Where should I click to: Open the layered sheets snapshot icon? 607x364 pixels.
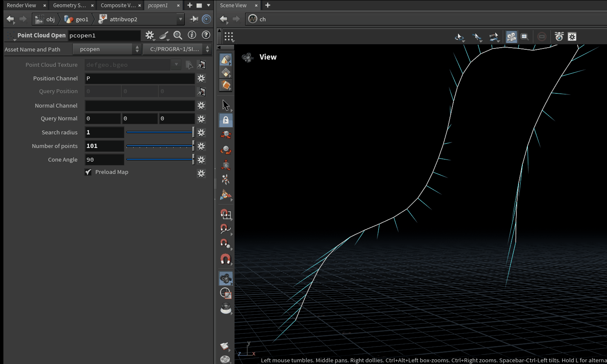[225, 347]
